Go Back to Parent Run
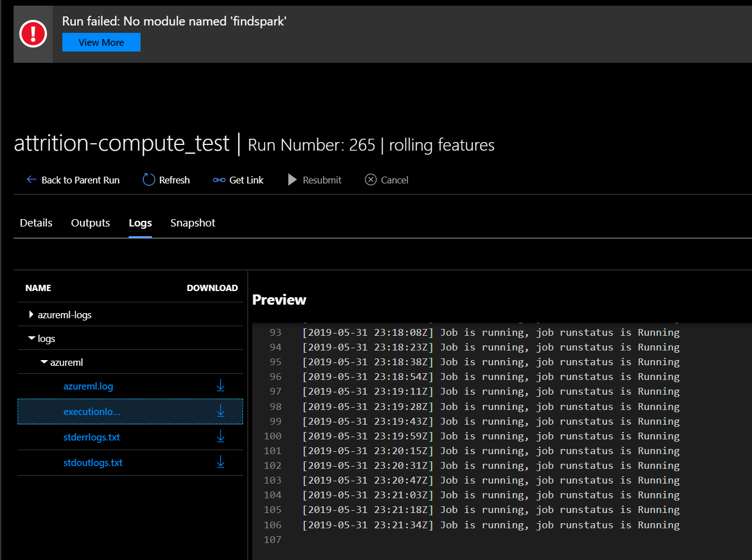Image resolution: width=752 pixels, height=560 pixels. (80, 179)
